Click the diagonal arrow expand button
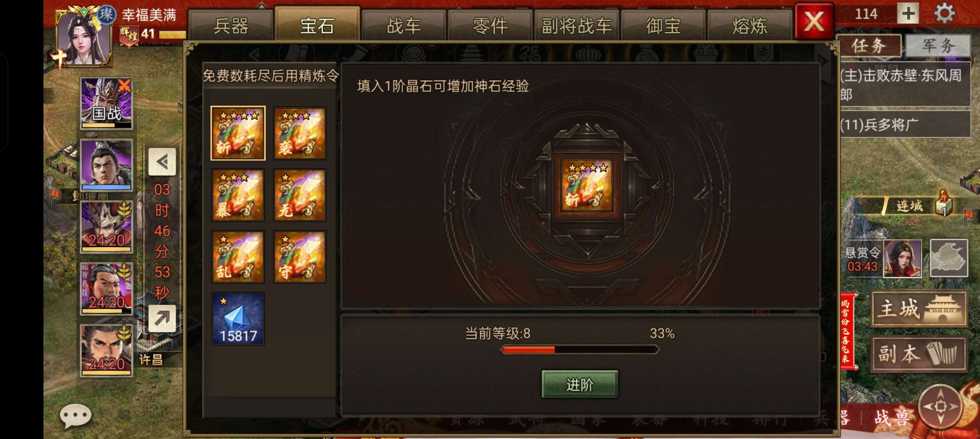Viewport: 980px width, 439px height. tap(162, 319)
